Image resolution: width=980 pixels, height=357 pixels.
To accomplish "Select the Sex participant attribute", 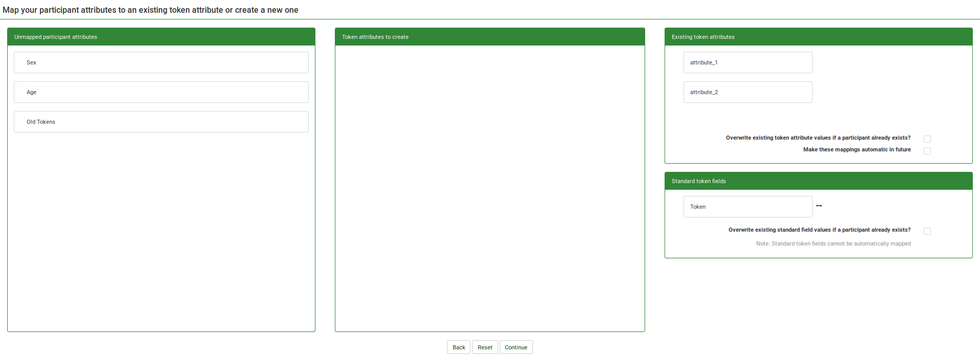I will coord(161,62).
